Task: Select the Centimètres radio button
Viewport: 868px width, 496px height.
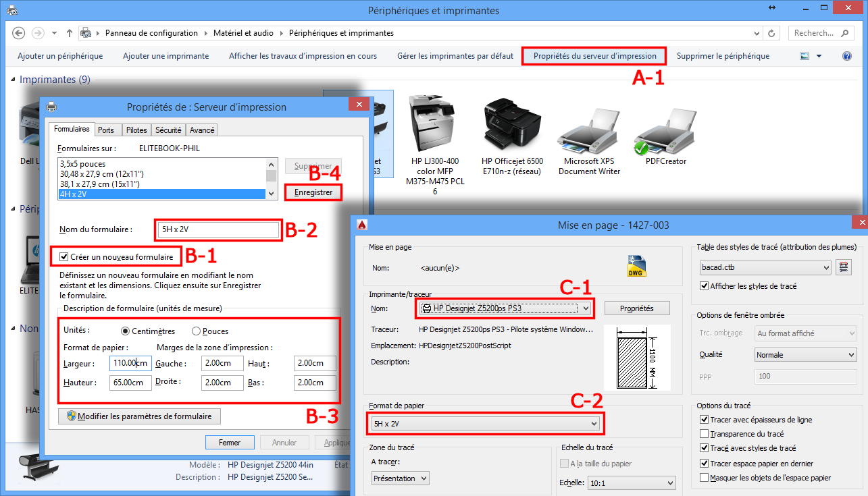Action: tap(125, 331)
